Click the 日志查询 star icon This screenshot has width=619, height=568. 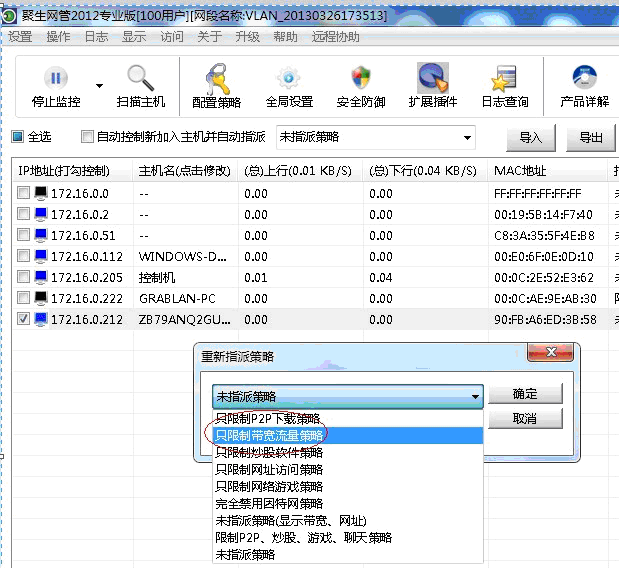tap(504, 79)
